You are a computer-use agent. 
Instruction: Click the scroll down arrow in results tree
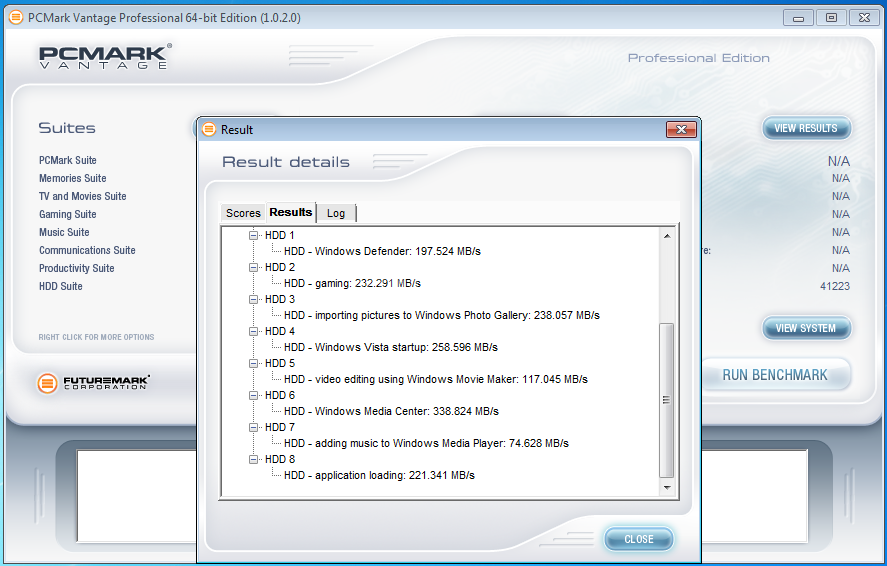[x=667, y=487]
